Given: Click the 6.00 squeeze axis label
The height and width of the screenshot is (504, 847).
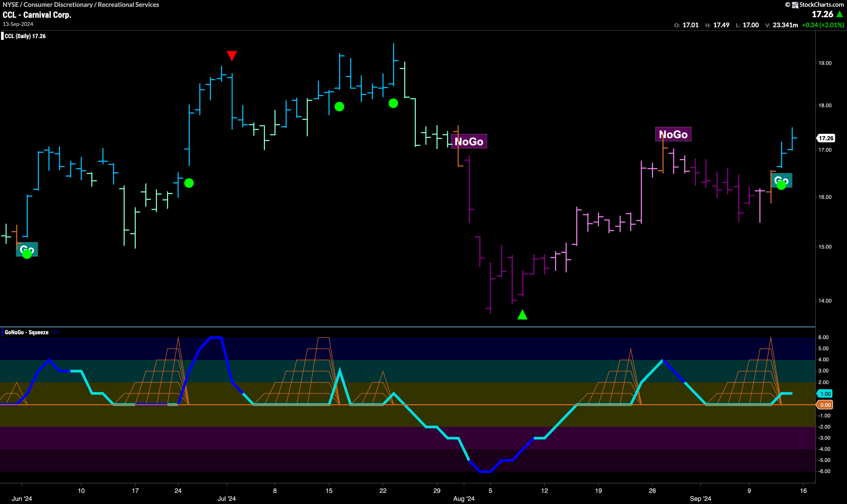Looking at the screenshot, I should pos(823,337).
